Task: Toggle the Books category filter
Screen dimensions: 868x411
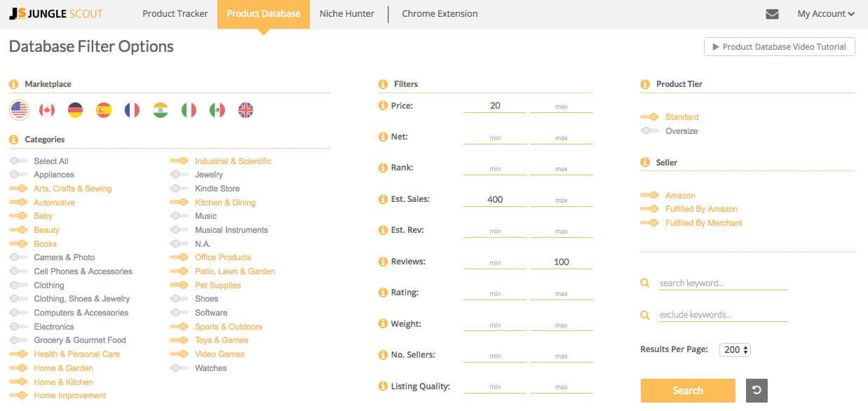Action: 19,243
